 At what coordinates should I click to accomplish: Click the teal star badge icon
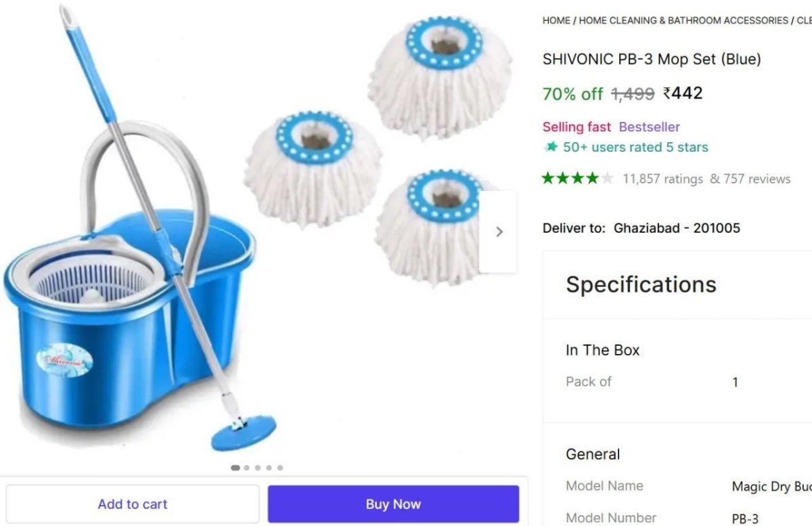pos(551,147)
